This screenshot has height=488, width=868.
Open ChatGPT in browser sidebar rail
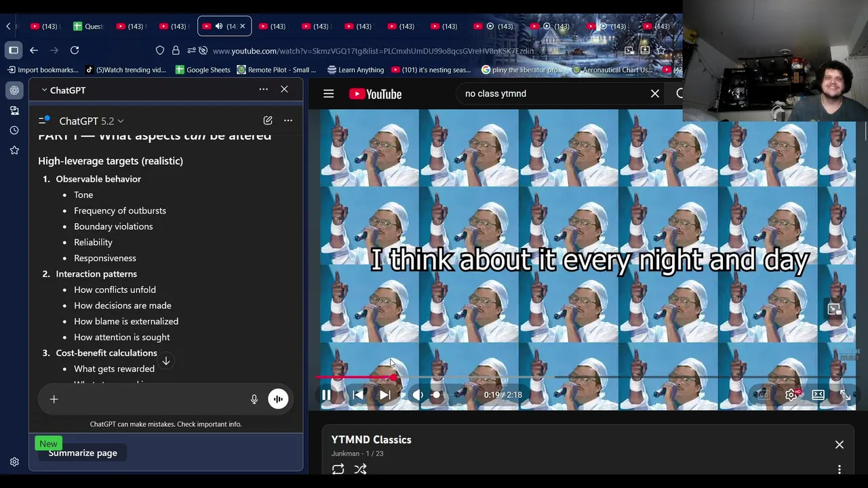[14, 90]
